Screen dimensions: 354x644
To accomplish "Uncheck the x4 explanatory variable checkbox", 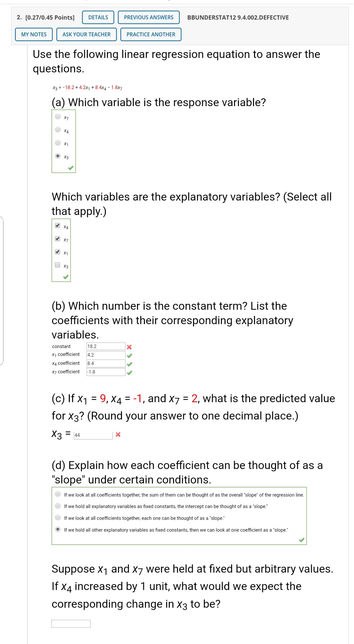I will click(57, 226).
